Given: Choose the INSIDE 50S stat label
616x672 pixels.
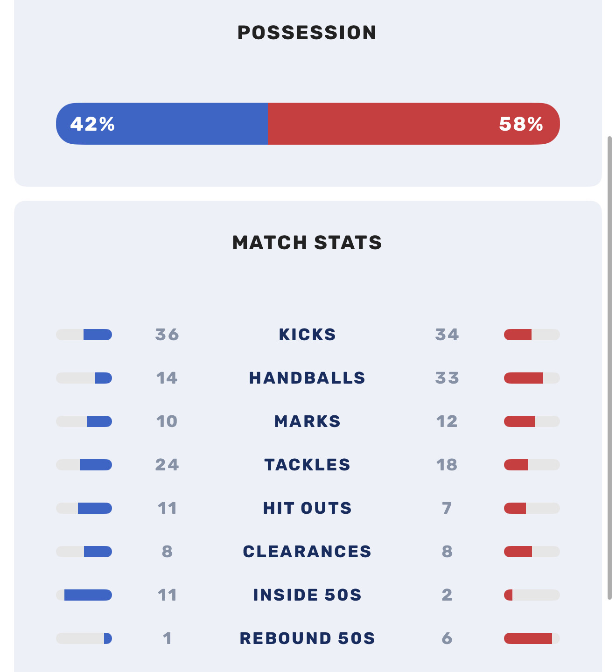Looking at the screenshot, I should (307, 595).
